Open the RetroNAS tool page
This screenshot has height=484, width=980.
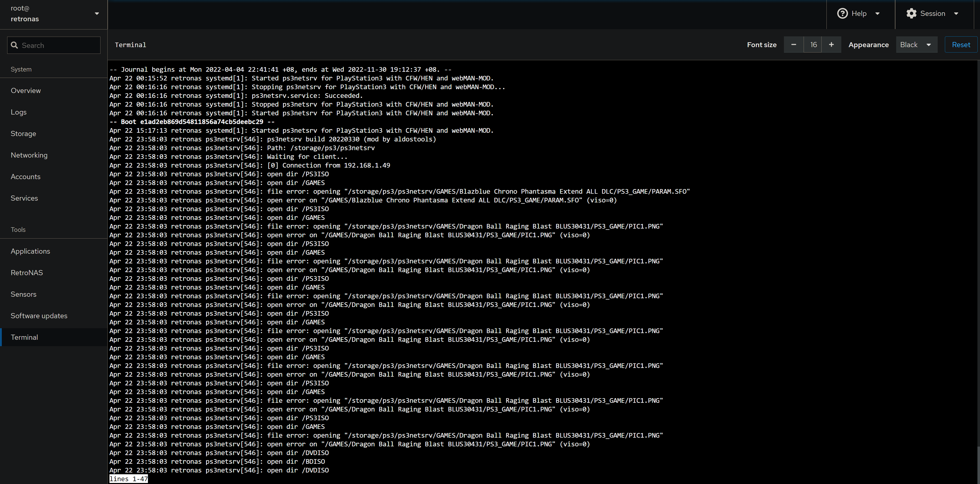(x=27, y=272)
